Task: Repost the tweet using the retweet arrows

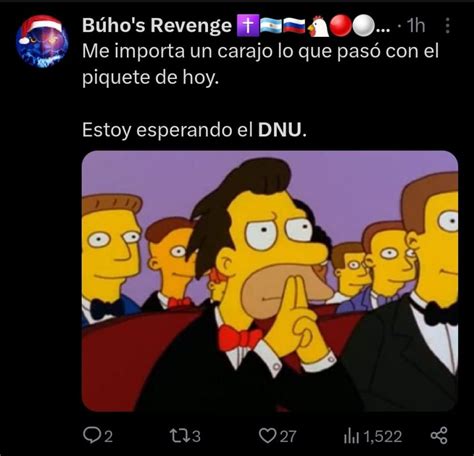Action: point(179,435)
